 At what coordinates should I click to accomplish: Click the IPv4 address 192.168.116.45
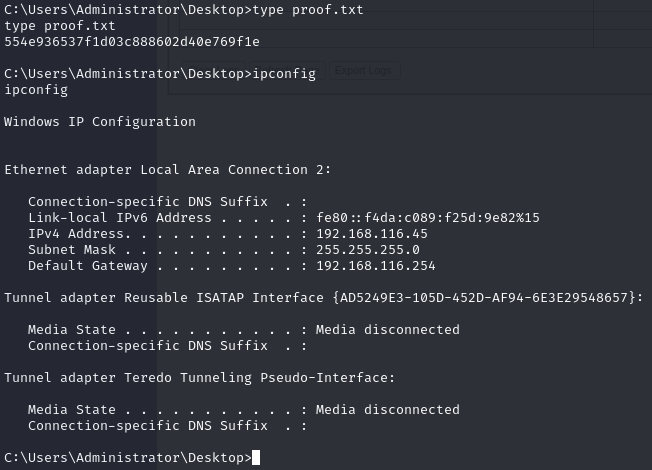coord(371,234)
